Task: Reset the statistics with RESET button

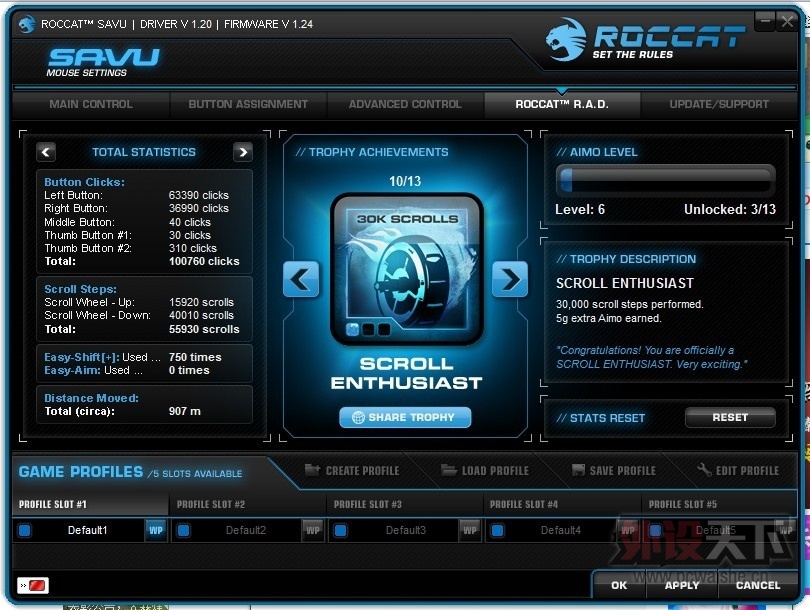Action: point(730,417)
